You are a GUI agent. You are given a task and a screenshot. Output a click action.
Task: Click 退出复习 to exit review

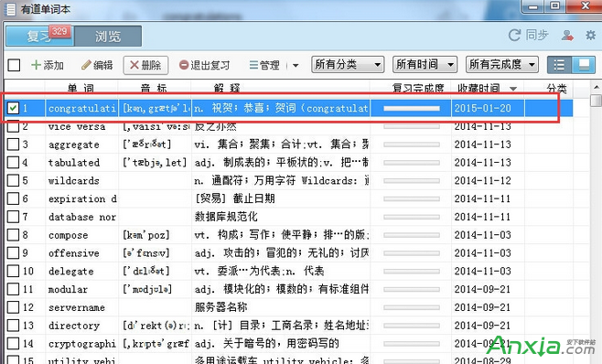(204, 65)
